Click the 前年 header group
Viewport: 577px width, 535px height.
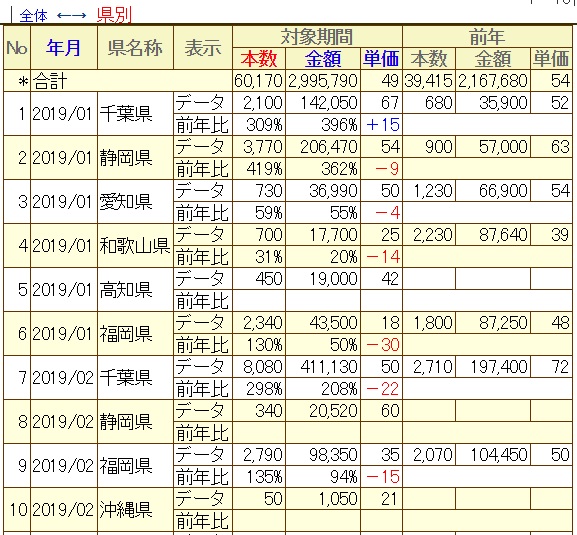[x=487, y=37]
